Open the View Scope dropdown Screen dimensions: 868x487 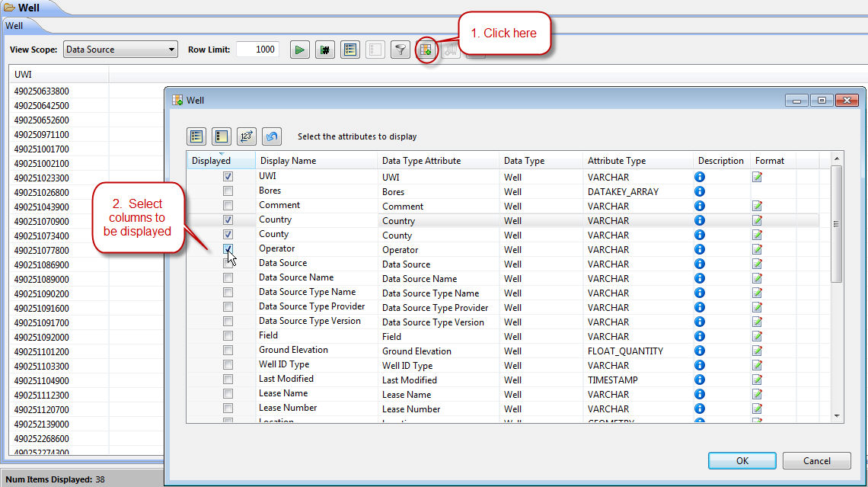tap(120, 50)
